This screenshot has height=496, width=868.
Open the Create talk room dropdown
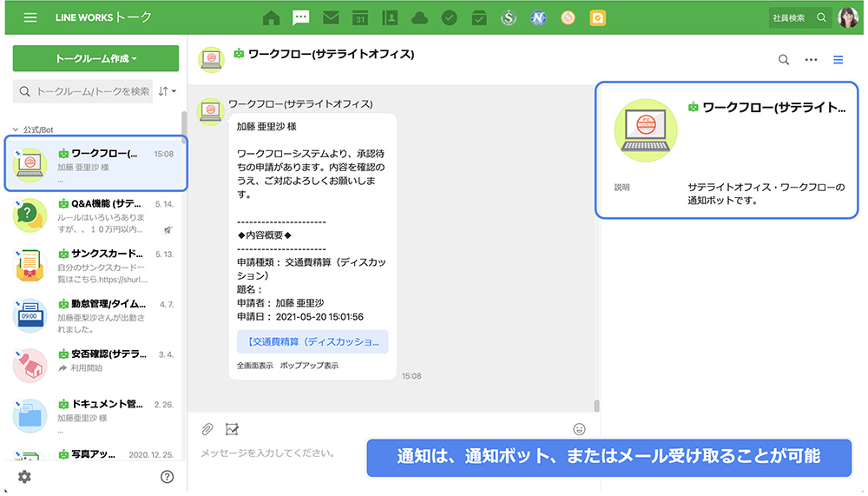pos(95,58)
